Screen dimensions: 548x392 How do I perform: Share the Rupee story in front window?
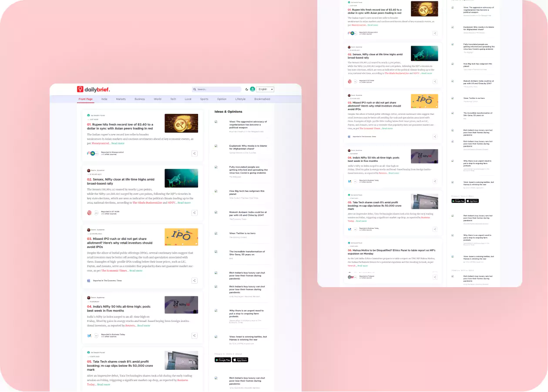click(195, 153)
